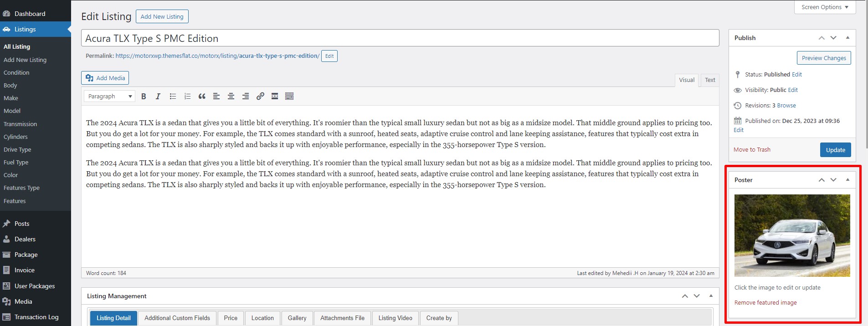Open the Attachments File tab
The width and height of the screenshot is (868, 326).
(x=342, y=318)
